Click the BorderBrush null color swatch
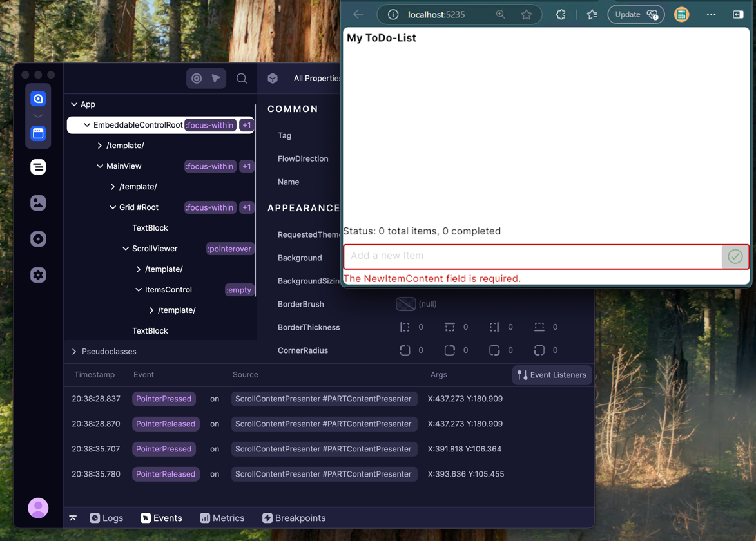756x541 pixels. 405,304
